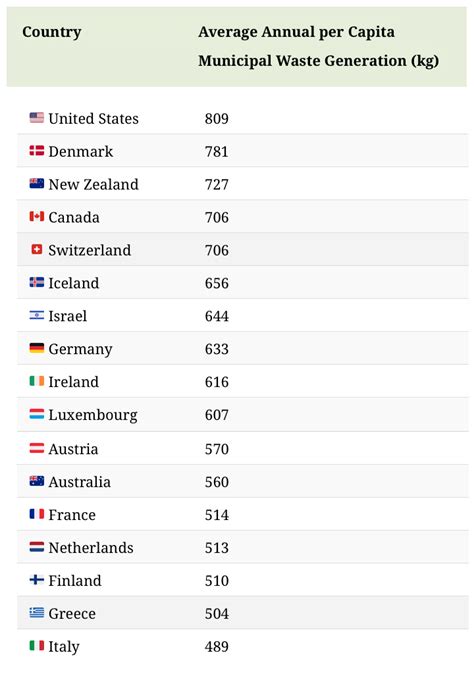The image size is (474, 678).
Task: Click the Canada maple leaf flag
Action: [37, 216]
